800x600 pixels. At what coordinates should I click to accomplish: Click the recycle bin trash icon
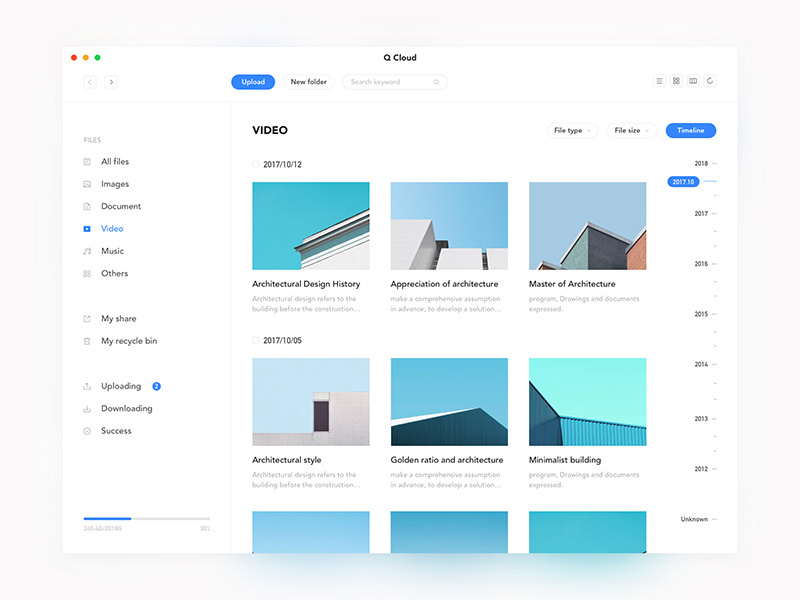click(87, 341)
